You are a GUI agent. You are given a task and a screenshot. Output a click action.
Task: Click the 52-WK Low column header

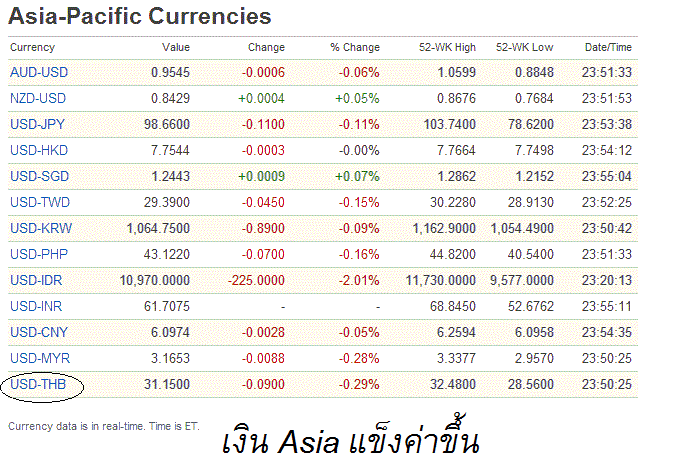[526, 47]
